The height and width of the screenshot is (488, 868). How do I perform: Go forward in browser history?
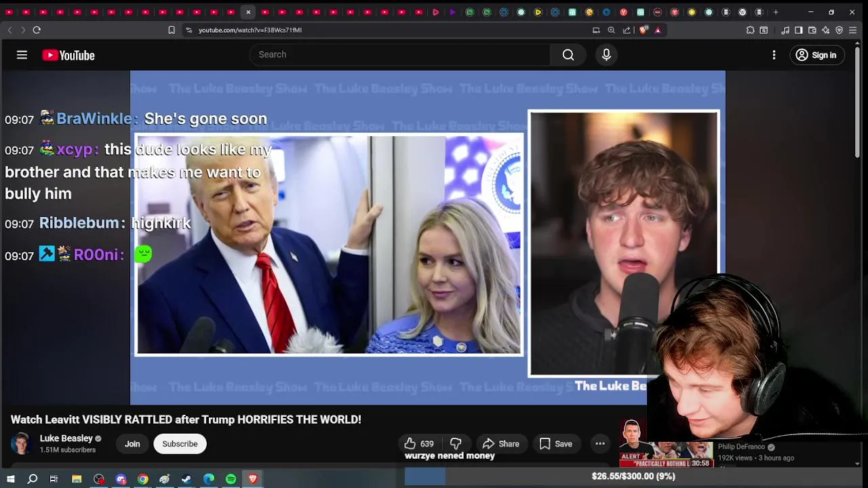coord(22,30)
